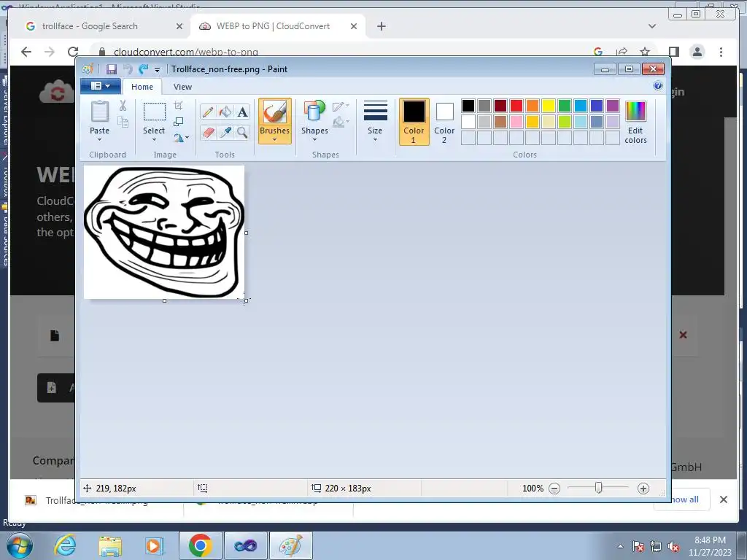Click the Crop icon in the Image group
This screenshot has width=747, height=560.
tap(179, 105)
